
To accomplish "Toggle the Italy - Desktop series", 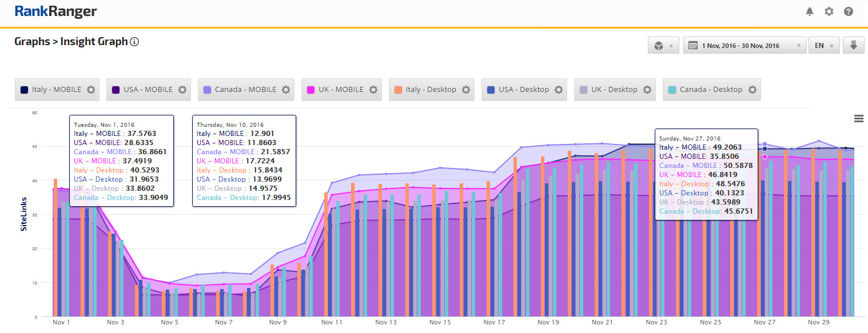I will pyautogui.click(x=431, y=90).
